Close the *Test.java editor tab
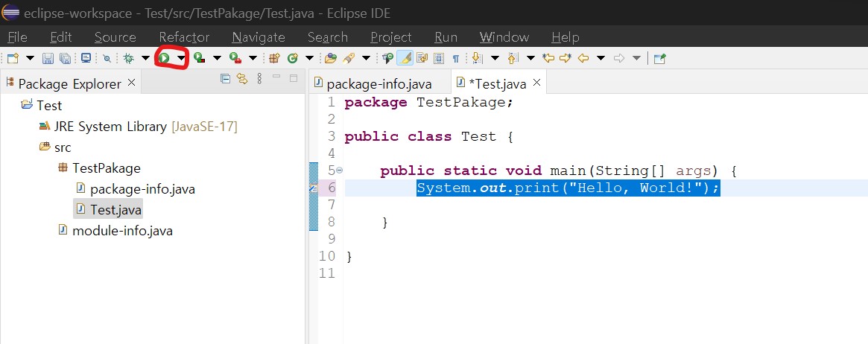 (x=536, y=83)
